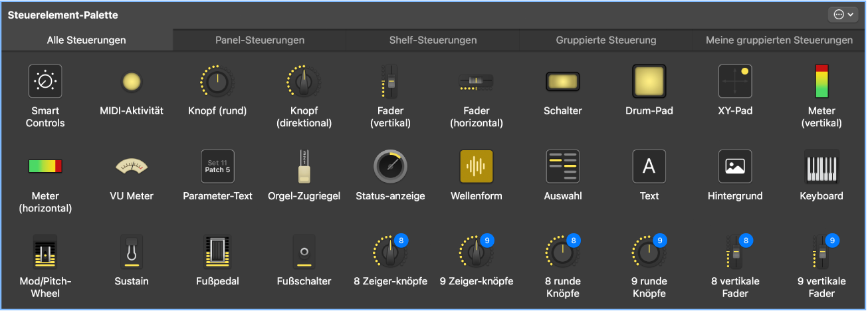Choose the Orgel-Zugriegel drawbar icon
This screenshot has height=311, width=868.
pos(304,167)
